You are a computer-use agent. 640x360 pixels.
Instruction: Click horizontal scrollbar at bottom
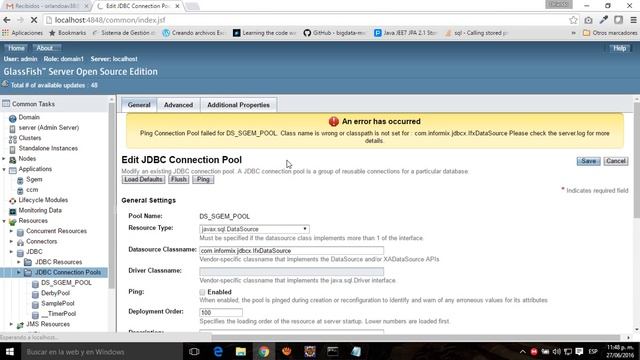coord(416,338)
